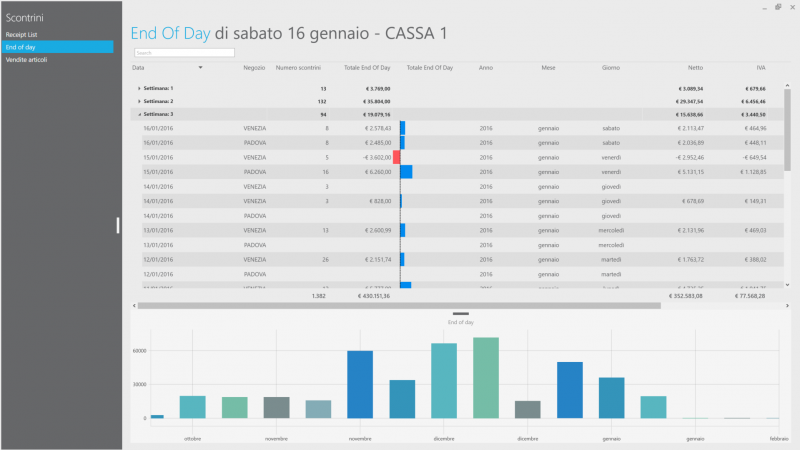Screen dimensions: 800x450
Task: Select the End of day sidebar item
Action: [57, 47]
